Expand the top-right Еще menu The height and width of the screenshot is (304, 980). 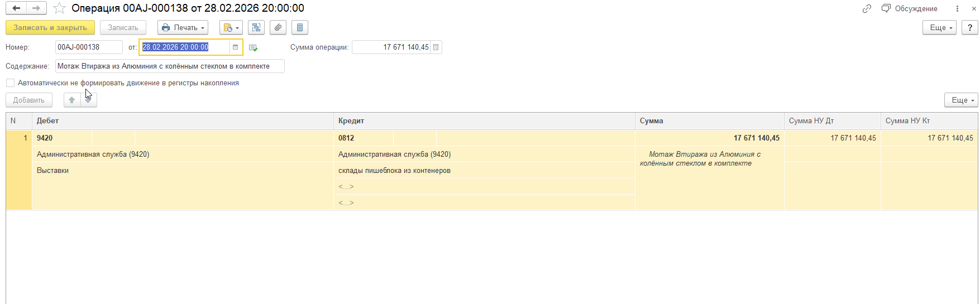coord(939,27)
